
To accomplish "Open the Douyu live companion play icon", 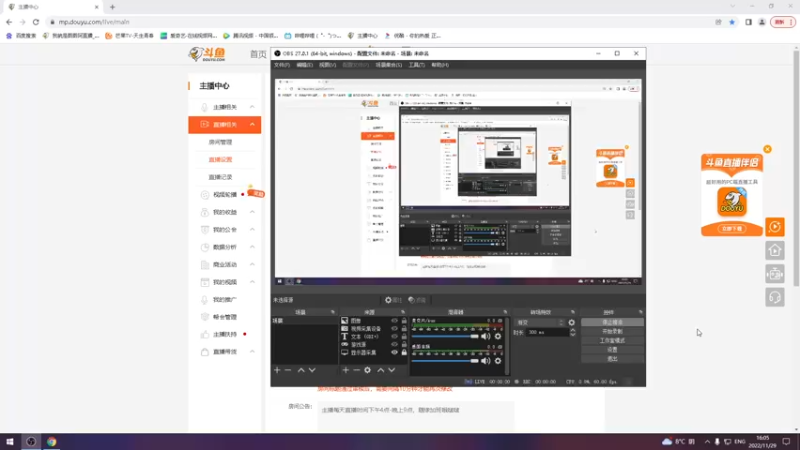I will point(774,227).
